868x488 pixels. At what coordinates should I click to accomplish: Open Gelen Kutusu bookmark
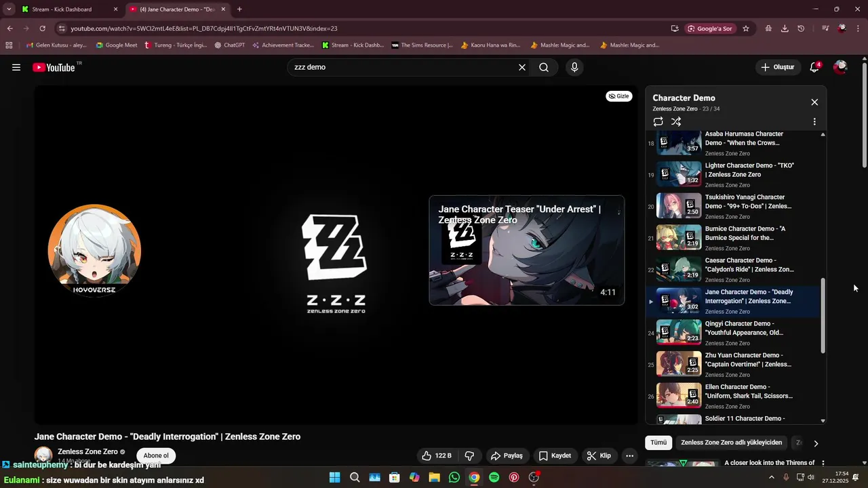(x=56, y=45)
